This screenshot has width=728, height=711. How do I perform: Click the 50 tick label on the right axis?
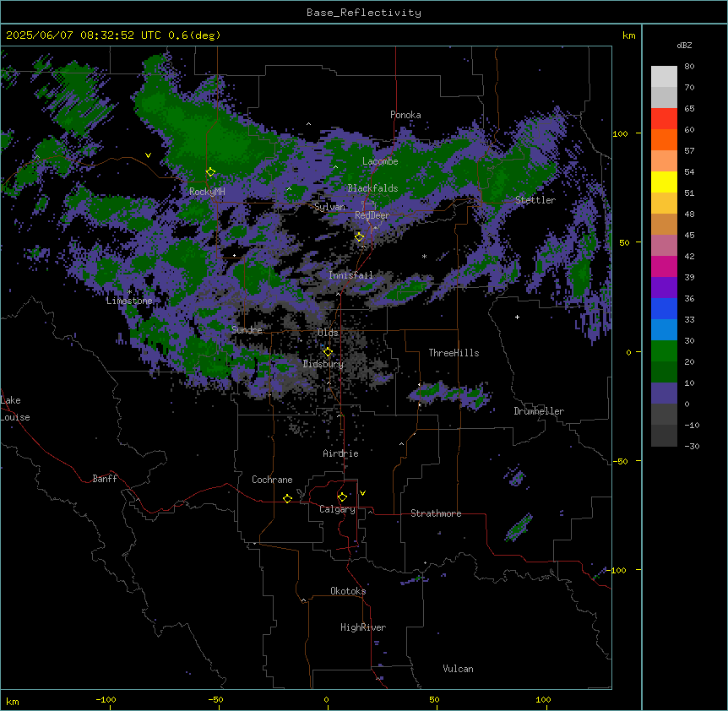[624, 242]
